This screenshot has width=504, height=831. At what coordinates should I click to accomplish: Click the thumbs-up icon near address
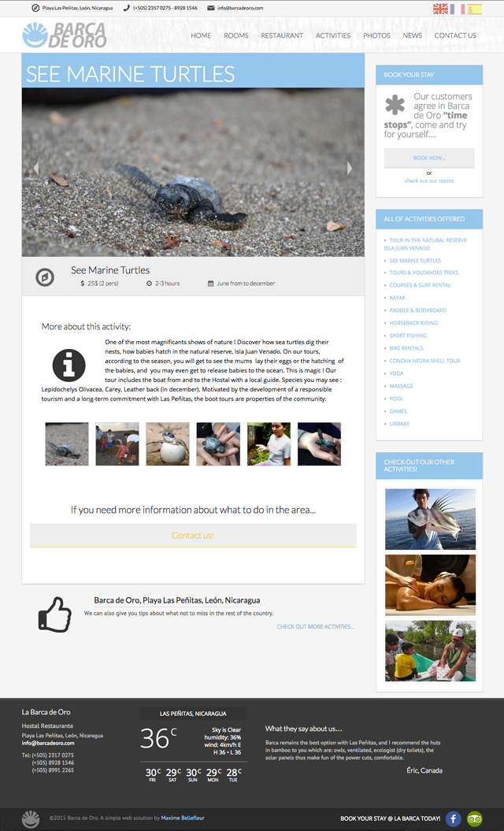(54, 614)
